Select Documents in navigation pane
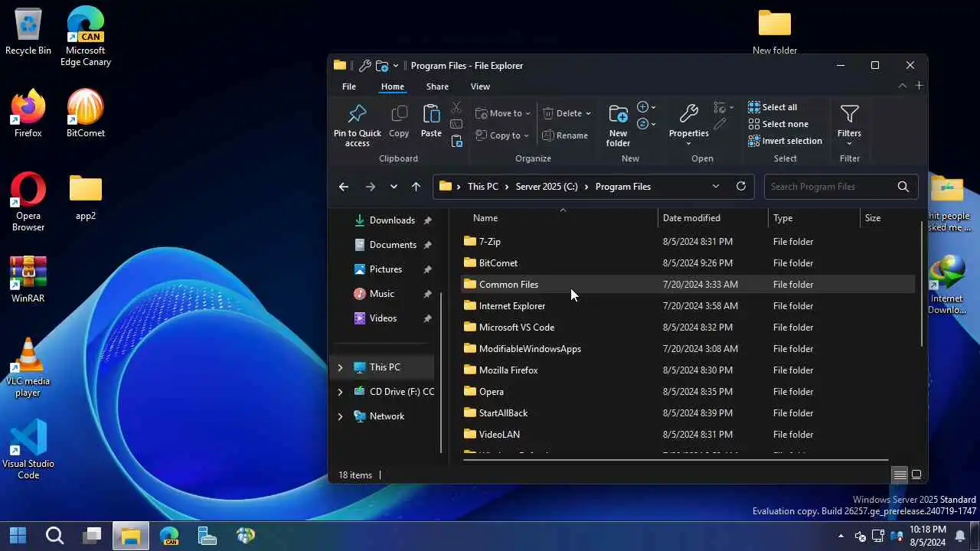This screenshot has height=551, width=980. 386,245
